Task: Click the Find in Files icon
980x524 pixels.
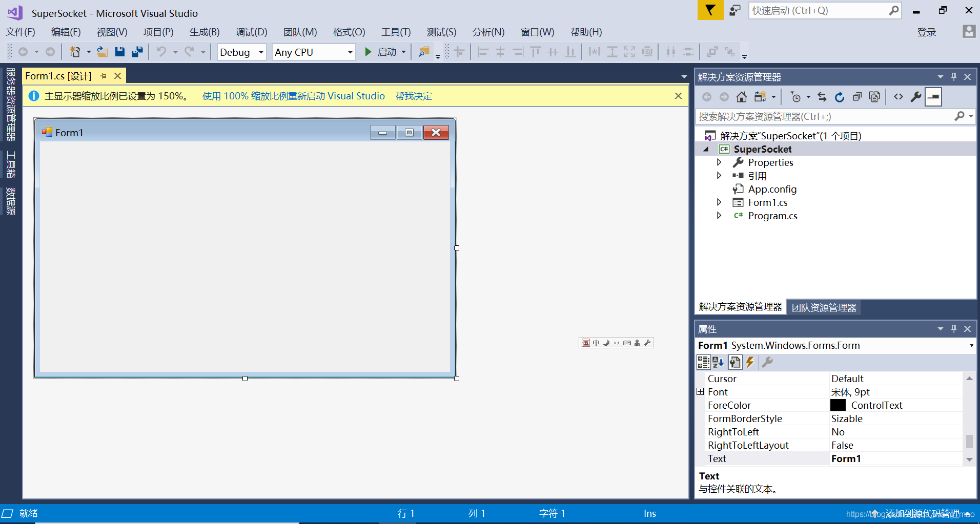Action: (x=424, y=52)
